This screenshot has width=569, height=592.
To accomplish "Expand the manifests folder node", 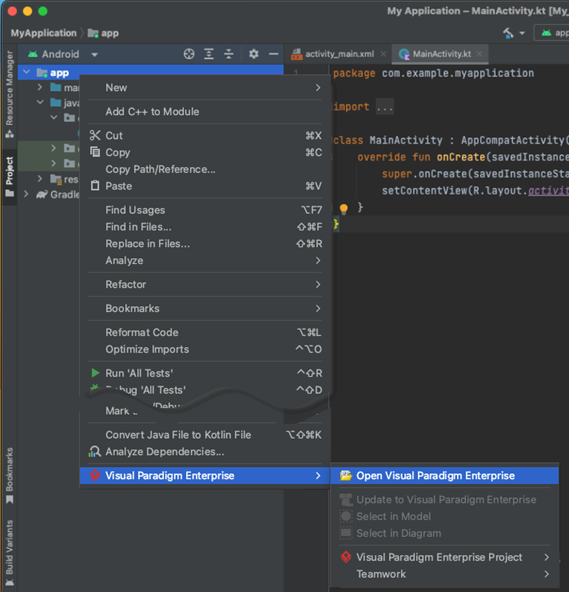I will (40, 87).
